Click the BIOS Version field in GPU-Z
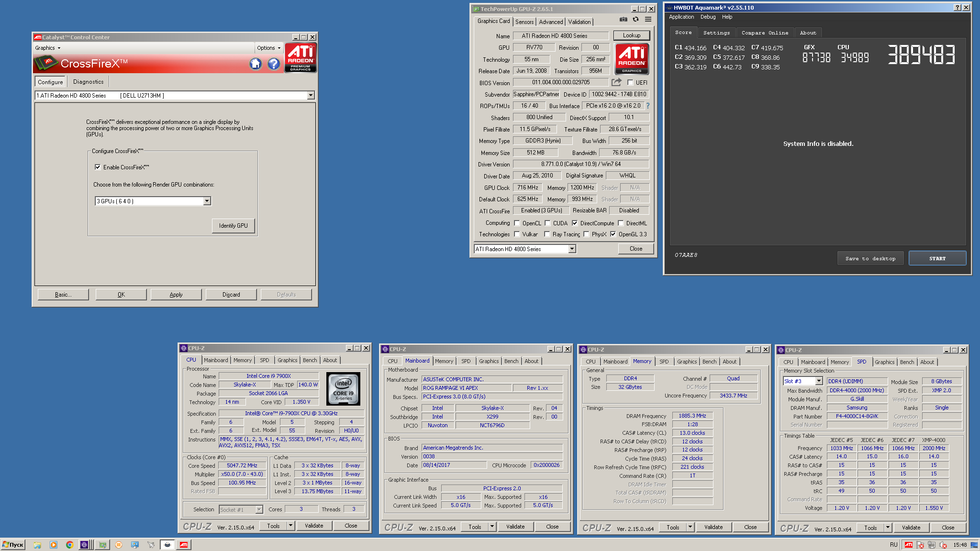 (561, 82)
